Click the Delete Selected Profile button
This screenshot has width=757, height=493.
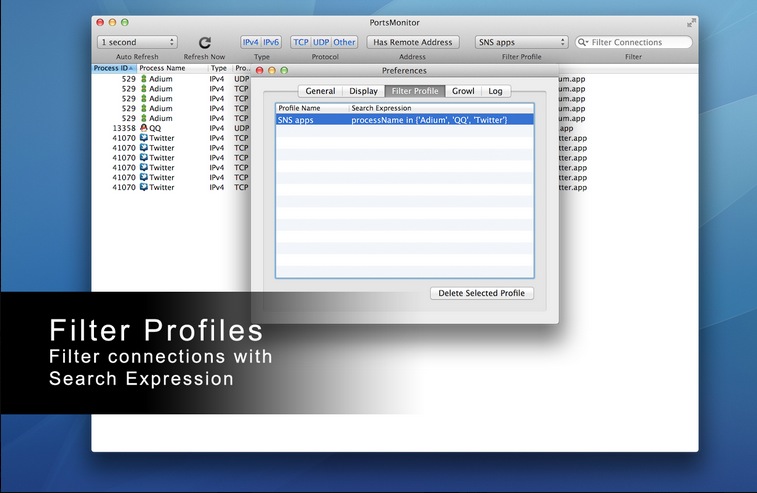(482, 293)
